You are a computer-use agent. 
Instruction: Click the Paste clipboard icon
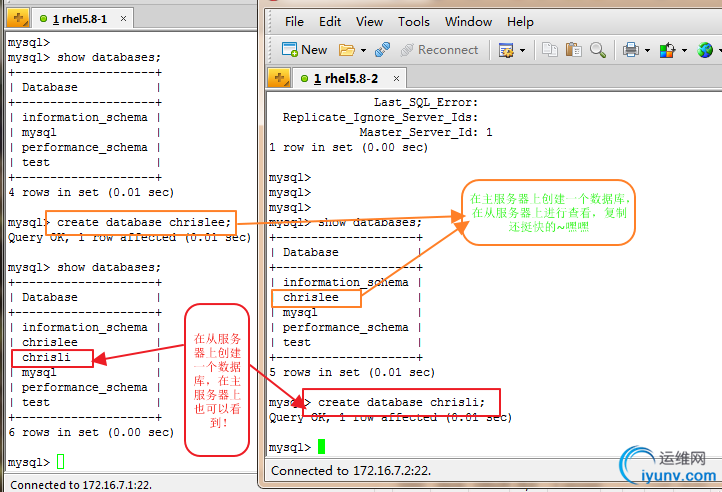coord(574,50)
